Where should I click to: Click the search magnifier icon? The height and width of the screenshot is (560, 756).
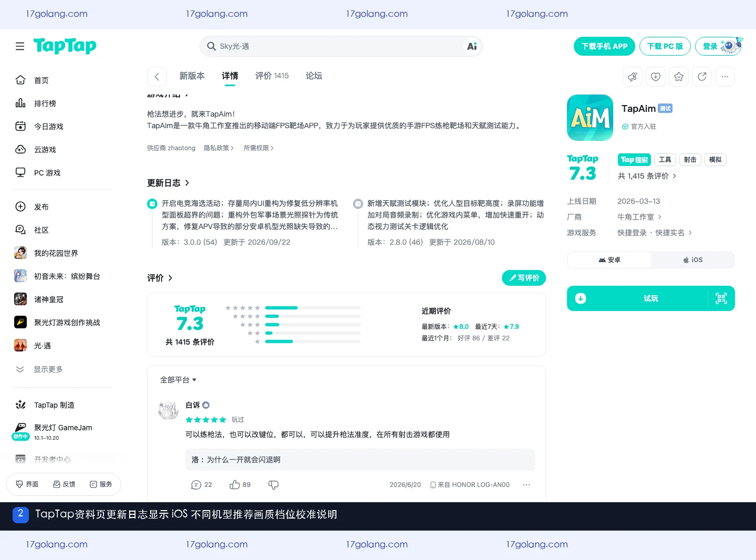click(211, 46)
